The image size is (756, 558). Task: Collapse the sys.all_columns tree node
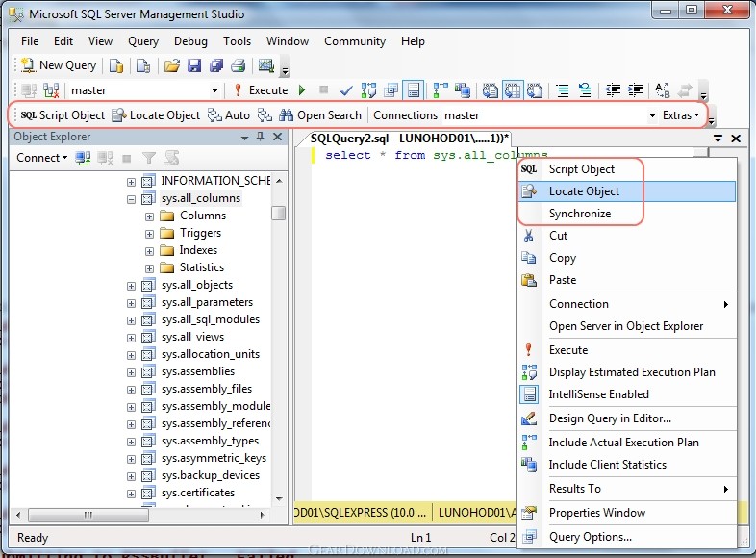[131, 199]
